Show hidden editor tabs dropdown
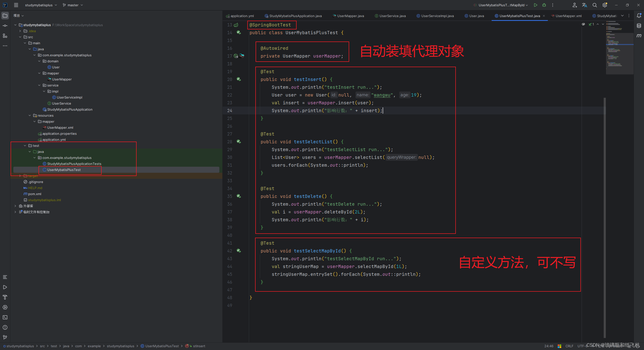The height and width of the screenshot is (350, 644). [x=622, y=16]
